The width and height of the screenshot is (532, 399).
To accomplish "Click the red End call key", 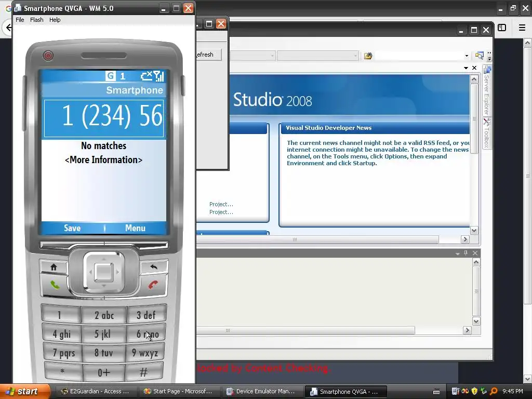I will pyautogui.click(x=153, y=285).
